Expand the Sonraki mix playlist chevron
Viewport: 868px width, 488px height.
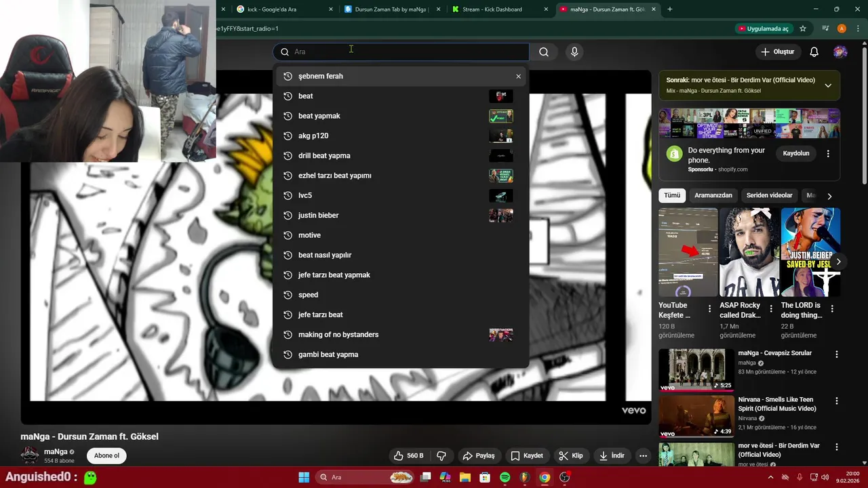828,85
